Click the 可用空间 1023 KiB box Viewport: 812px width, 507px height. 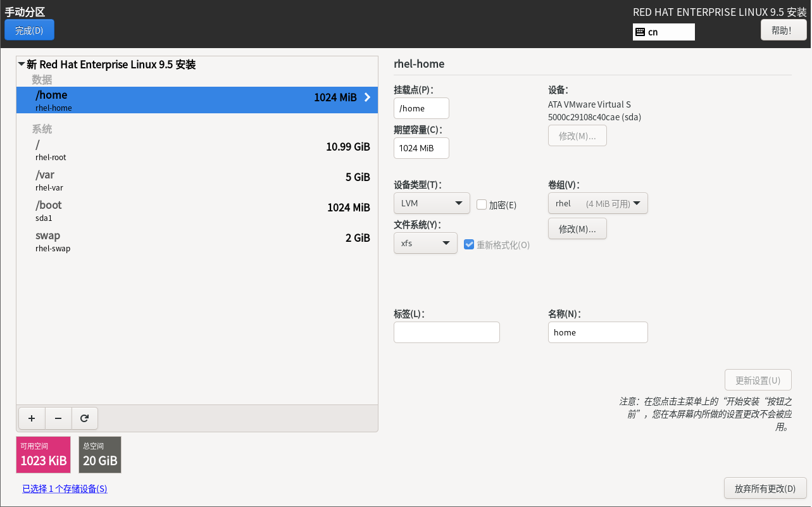tap(43, 454)
